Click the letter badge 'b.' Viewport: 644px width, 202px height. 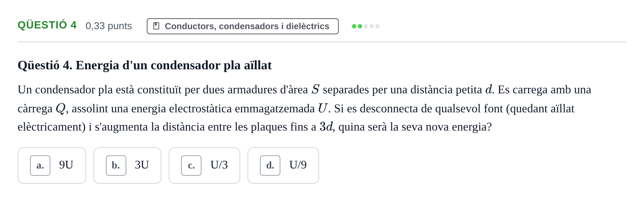tap(116, 166)
